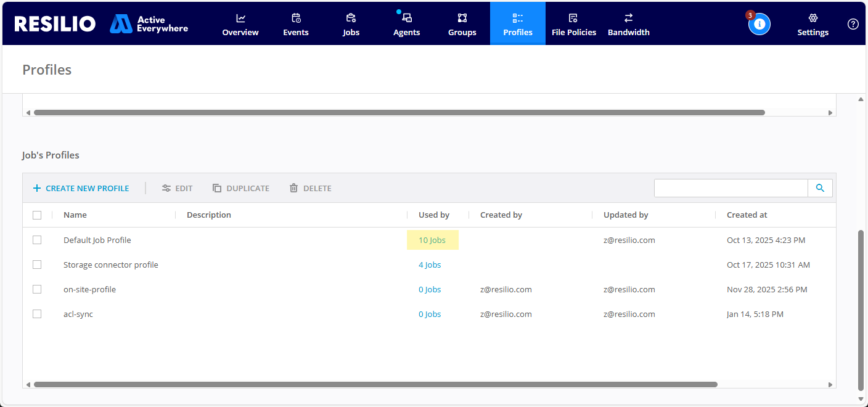Toggle the select-all header checkbox
The width and height of the screenshot is (868, 407).
click(x=37, y=215)
